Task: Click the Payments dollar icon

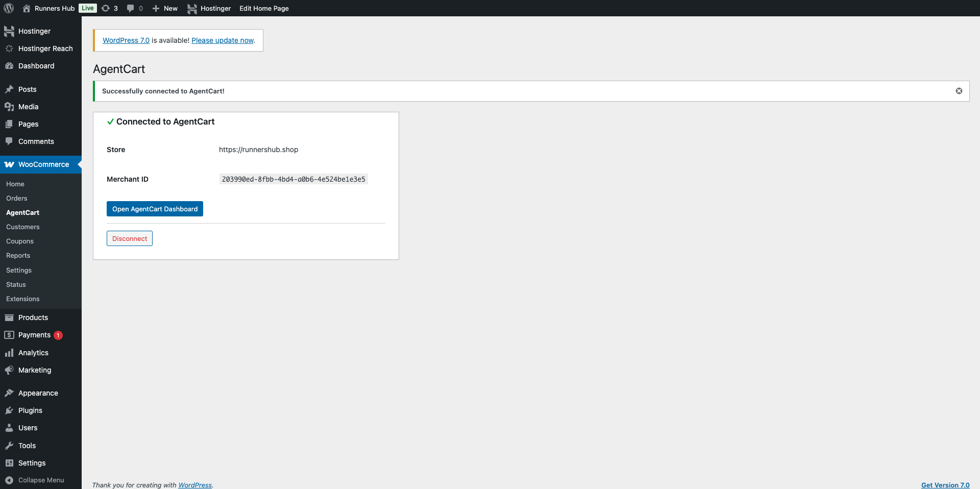Action: (x=9, y=335)
